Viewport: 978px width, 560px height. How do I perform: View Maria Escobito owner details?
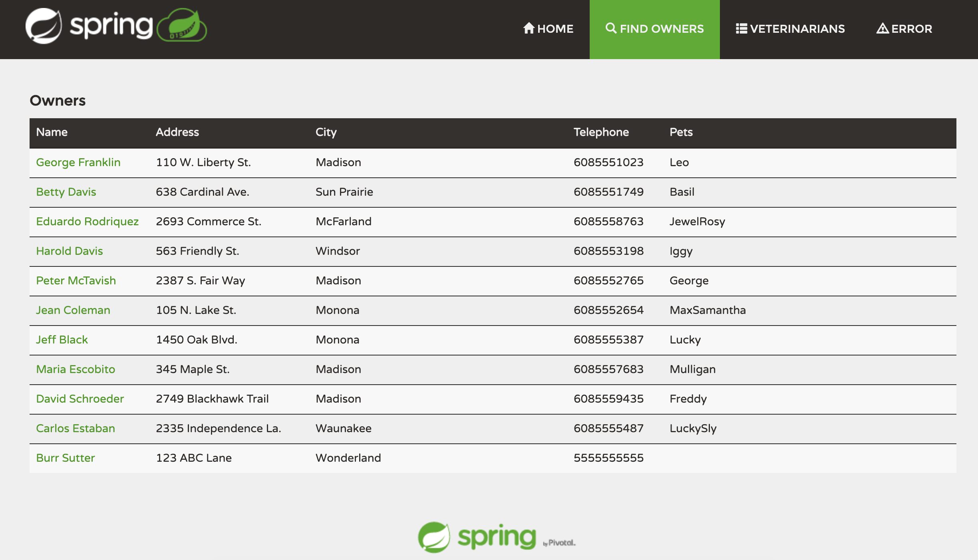click(x=76, y=369)
